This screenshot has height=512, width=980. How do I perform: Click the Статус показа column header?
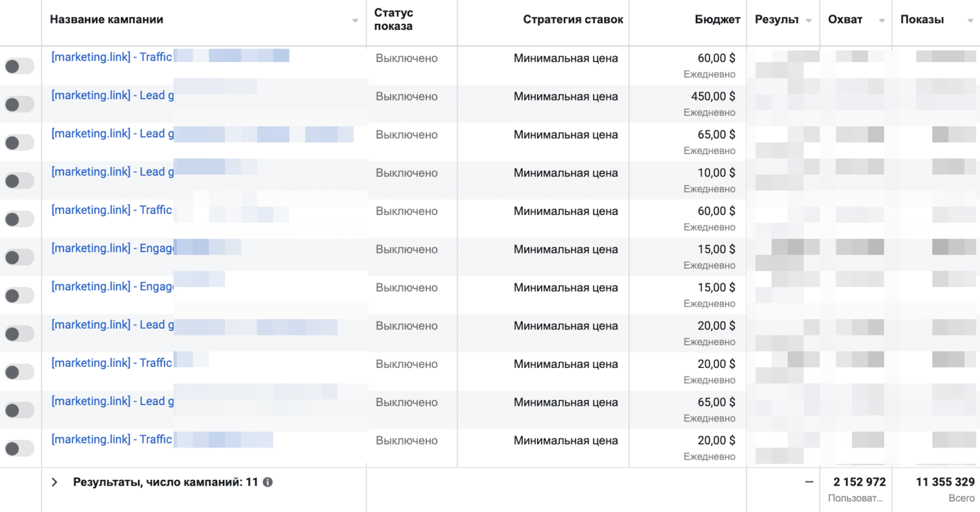[393, 20]
